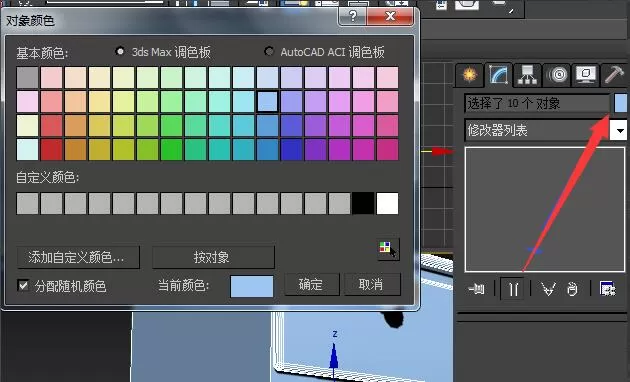Close the Object Color dialog
Image resolution: width=630 pixels, height=382 pixels.
390,16
